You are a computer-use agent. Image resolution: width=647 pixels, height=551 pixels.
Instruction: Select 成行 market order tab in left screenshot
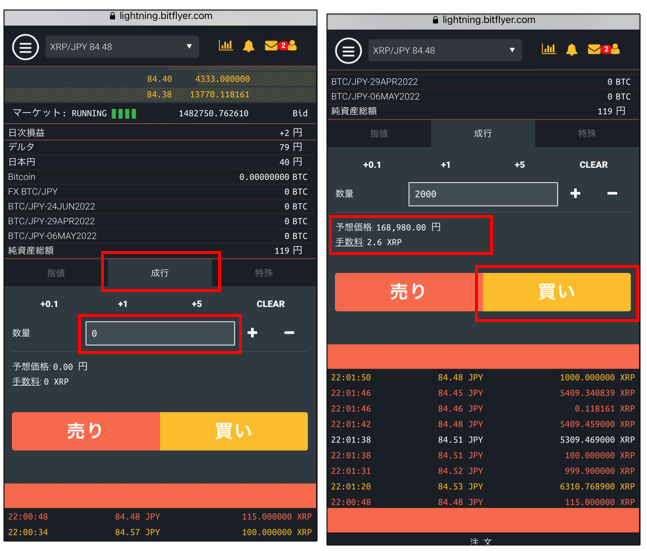pos(160,273)
